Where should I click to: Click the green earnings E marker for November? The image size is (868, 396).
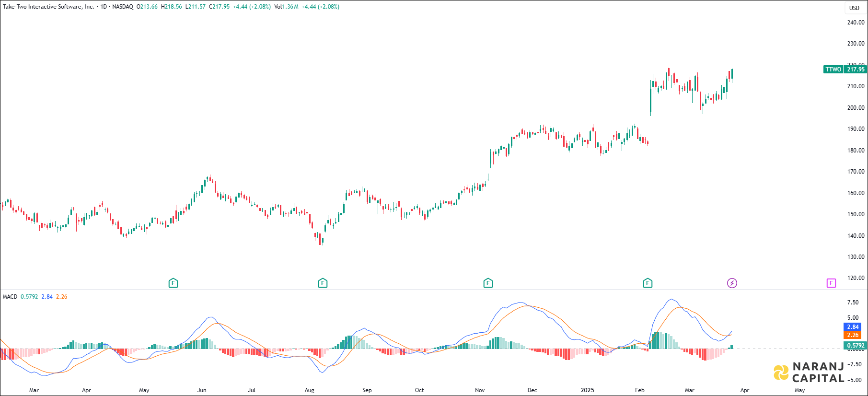[x=488, y=283]
